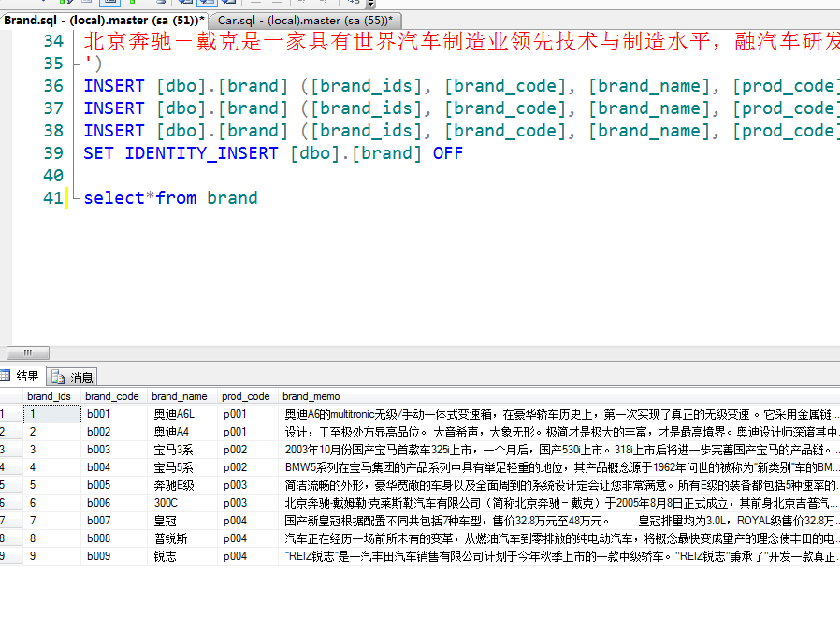Select p002 in the 宝马3系 row
This screenshot has height=631, width=840.
[248, 450]
